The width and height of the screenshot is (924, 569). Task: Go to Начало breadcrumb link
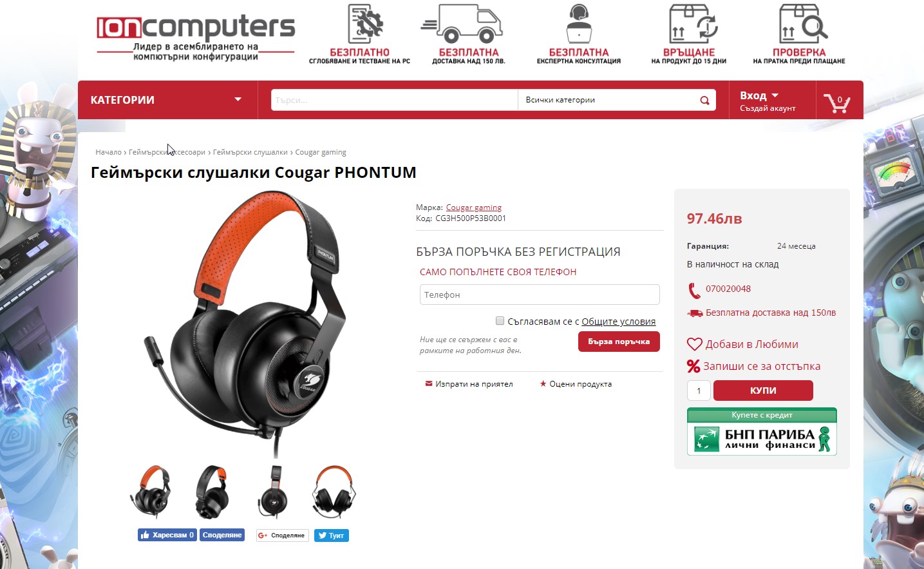(x=108, y=152)
